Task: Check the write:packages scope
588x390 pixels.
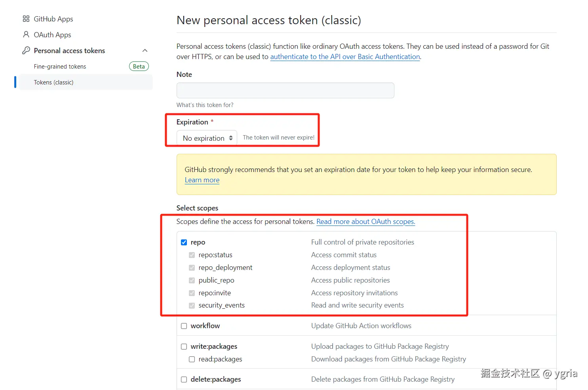Action: click(184, 346)
